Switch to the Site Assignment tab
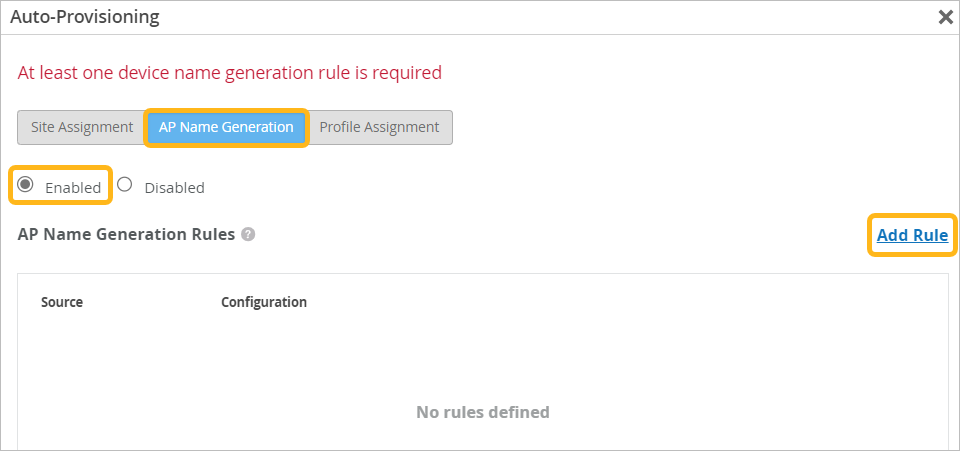The image size is (960, 451). 82,127
